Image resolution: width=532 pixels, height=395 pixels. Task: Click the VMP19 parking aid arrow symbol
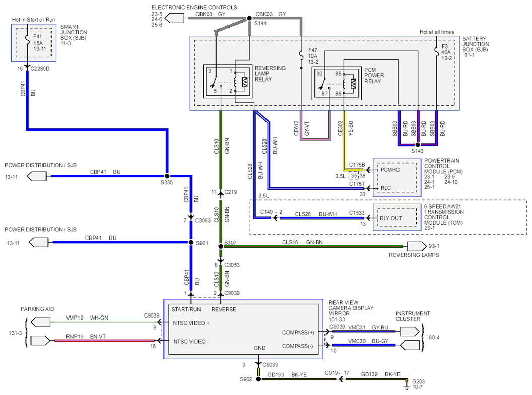coord(40,322)
